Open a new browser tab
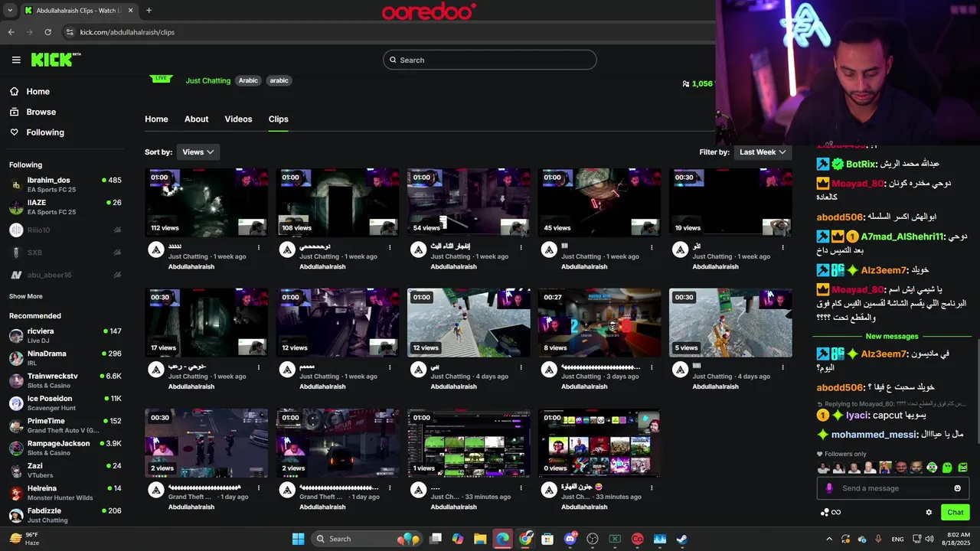This screenshot has width=980, height=551. click(x=149, y=11)
